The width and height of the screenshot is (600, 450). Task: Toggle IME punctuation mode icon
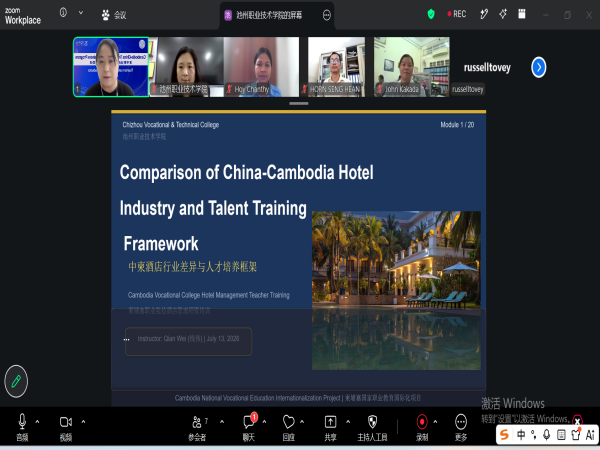pos(534,435)
